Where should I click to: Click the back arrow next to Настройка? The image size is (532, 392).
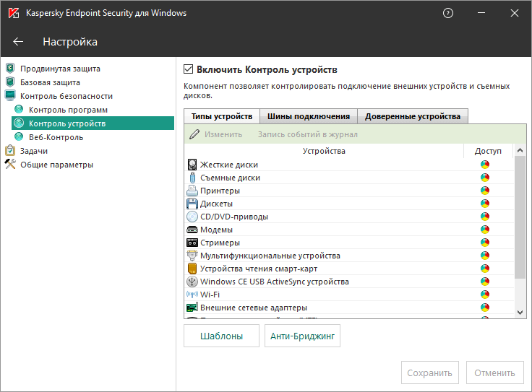point(18,42)
